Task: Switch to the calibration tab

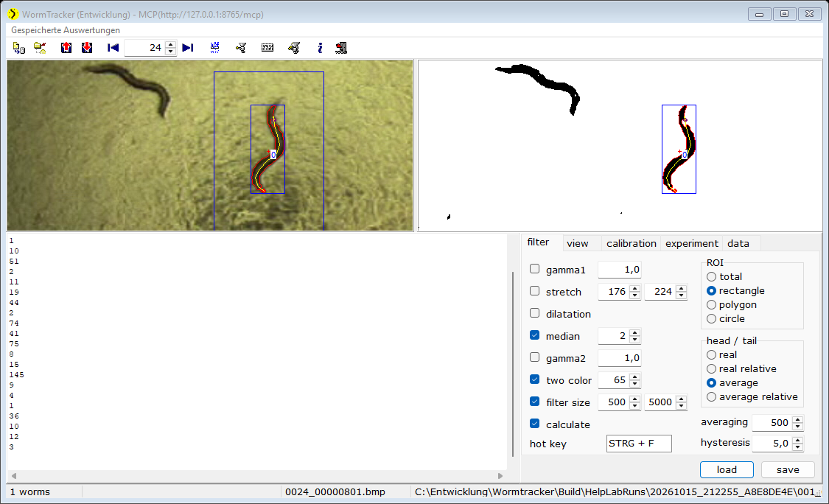Action: click(x=632, y=243)
